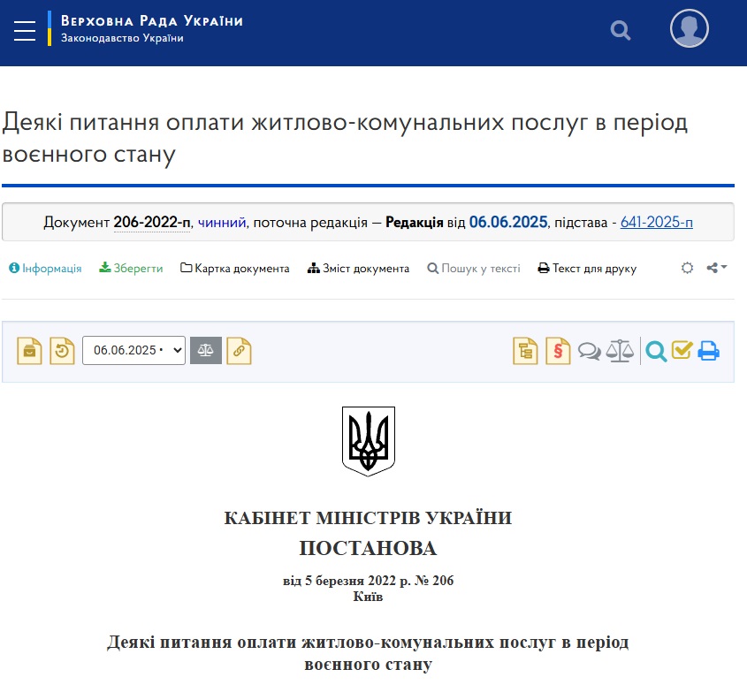Click the 641-2025-п link
This screenshot has height=700, width=747.
click(x=656, y=222)
